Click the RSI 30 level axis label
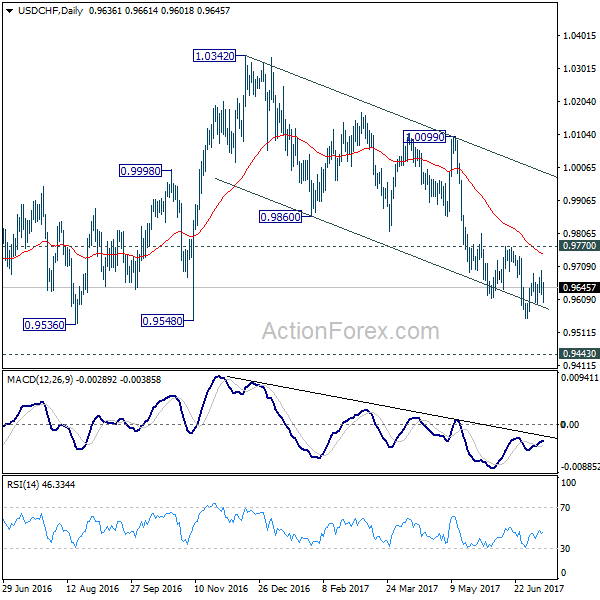 coord(565,548)
